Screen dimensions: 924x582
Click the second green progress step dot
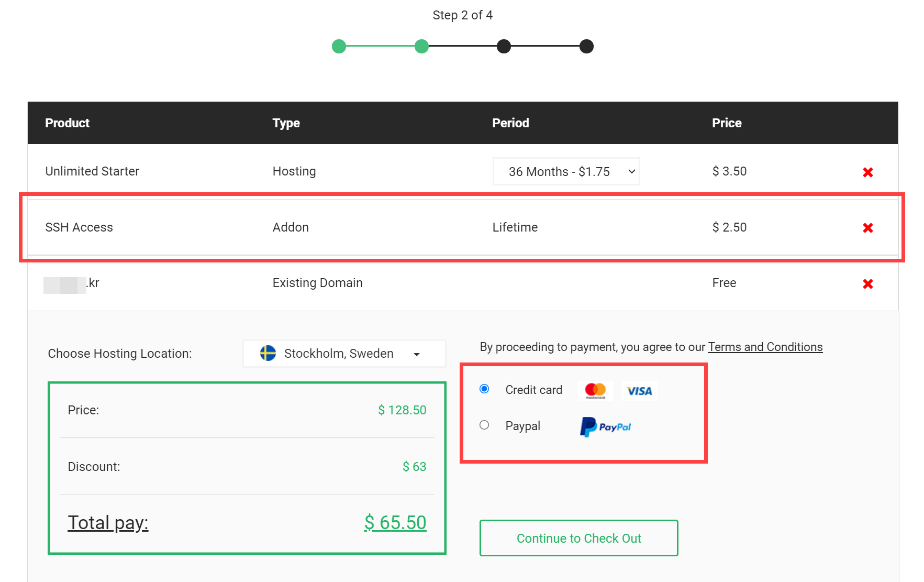click(421, 46)
